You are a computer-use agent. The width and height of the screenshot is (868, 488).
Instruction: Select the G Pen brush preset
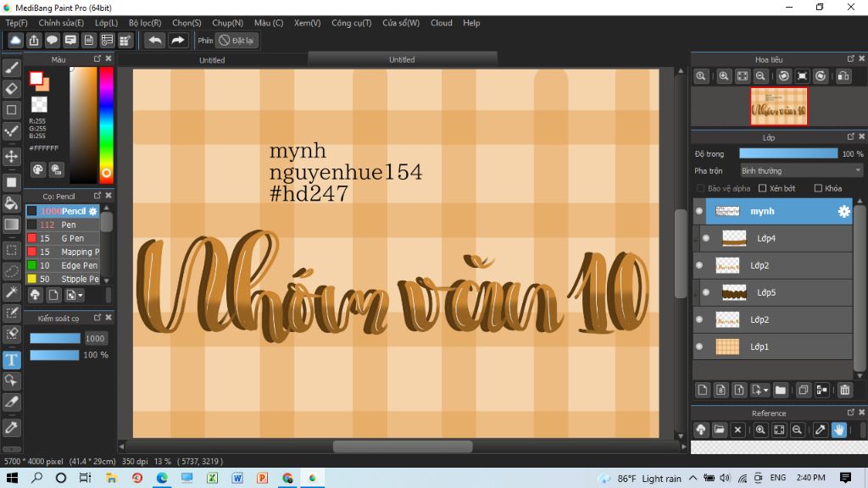tap(63, 238)
